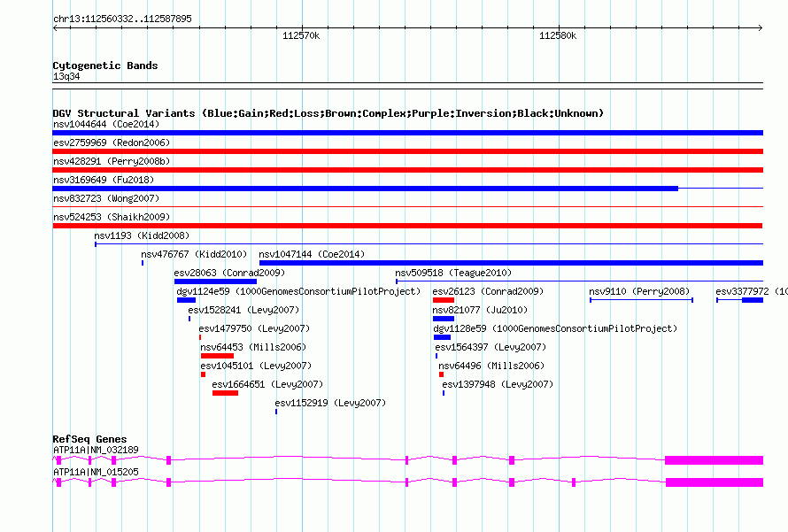Click the red loss bar under nsv64453
Viewport: 788px width, 532px height.
[x=217, y=356]
